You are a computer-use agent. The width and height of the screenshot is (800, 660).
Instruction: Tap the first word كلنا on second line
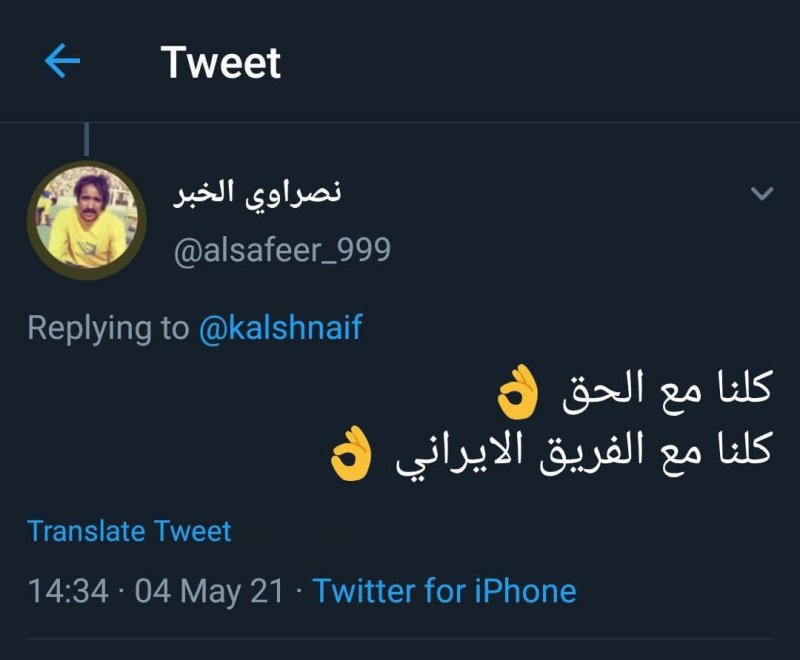click(737, 451)
